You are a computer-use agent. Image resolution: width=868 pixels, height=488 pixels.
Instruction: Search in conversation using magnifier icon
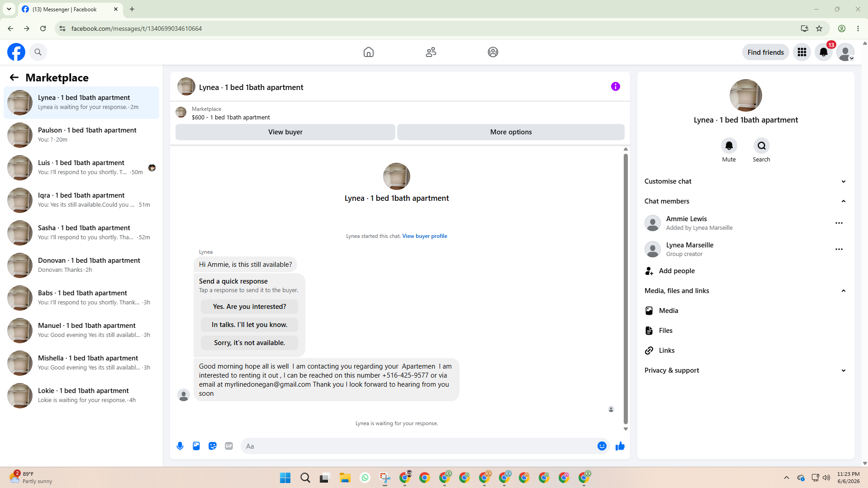tap(762, 146)
